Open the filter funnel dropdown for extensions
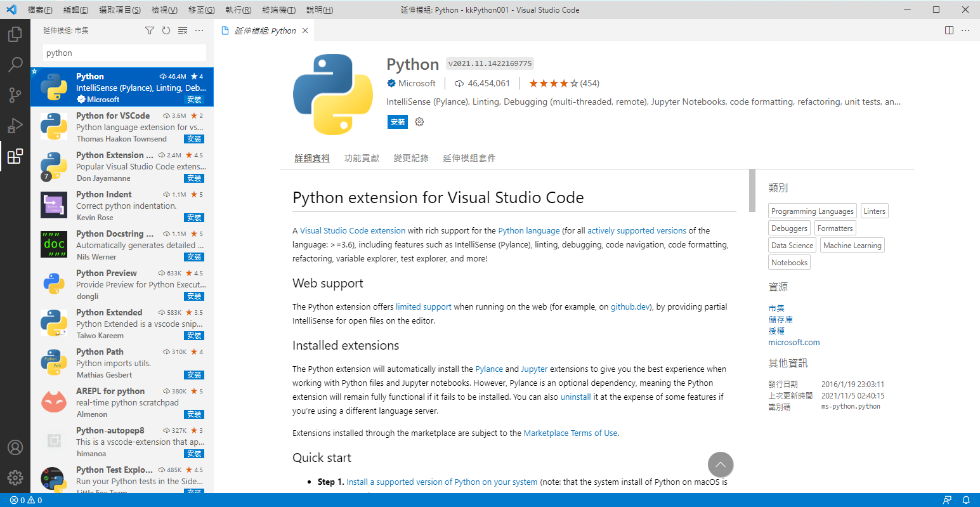The width and height of the screenshot is (980, 507). tap(150, 30)
